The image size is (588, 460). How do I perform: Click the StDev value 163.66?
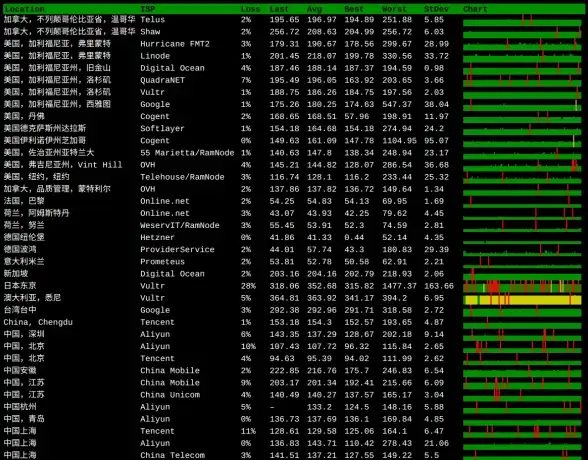point(439,286)
